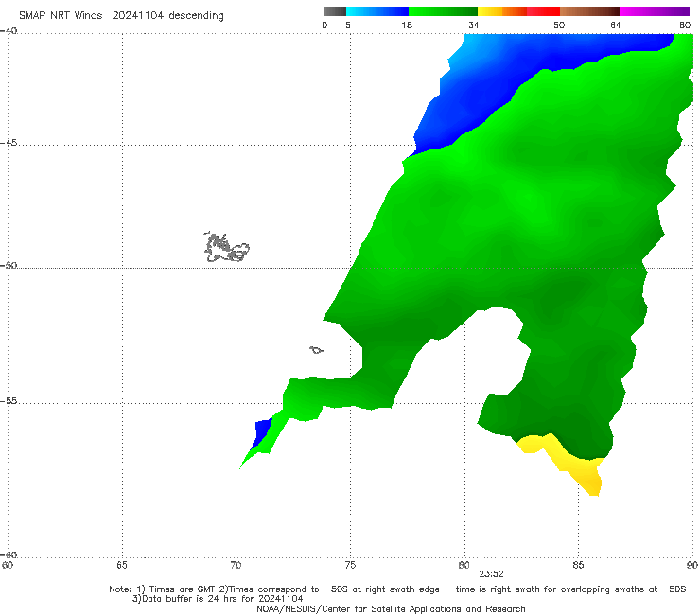700x615 pixels.
Task: Click the '80' longitude axis label
Action: (x=464, y=565)
